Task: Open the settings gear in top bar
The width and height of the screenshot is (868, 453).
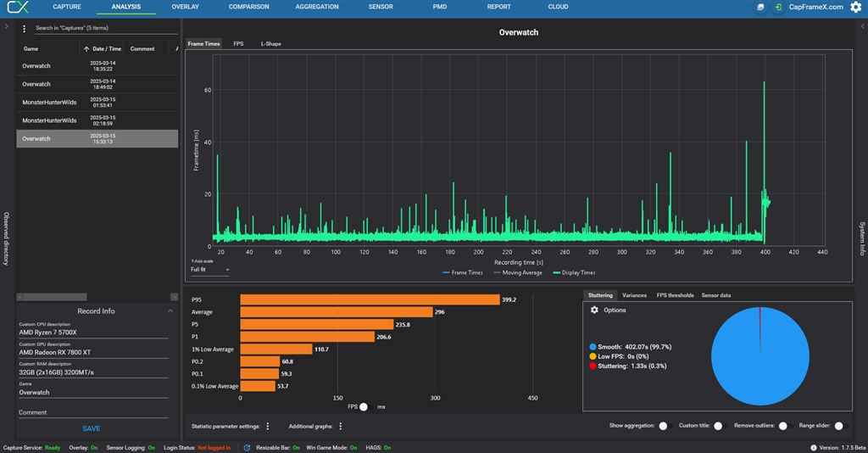Action: pyautogui.click(x=856, y=7)
